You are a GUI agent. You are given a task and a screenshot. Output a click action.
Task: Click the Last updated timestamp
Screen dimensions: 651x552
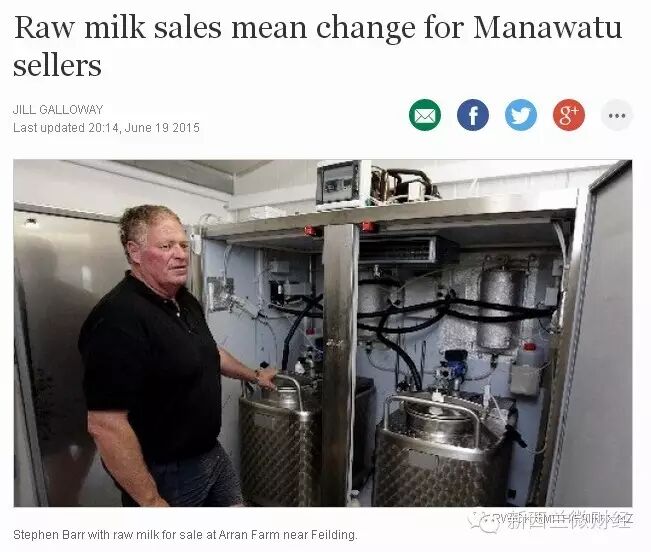(x=106, y=127)
